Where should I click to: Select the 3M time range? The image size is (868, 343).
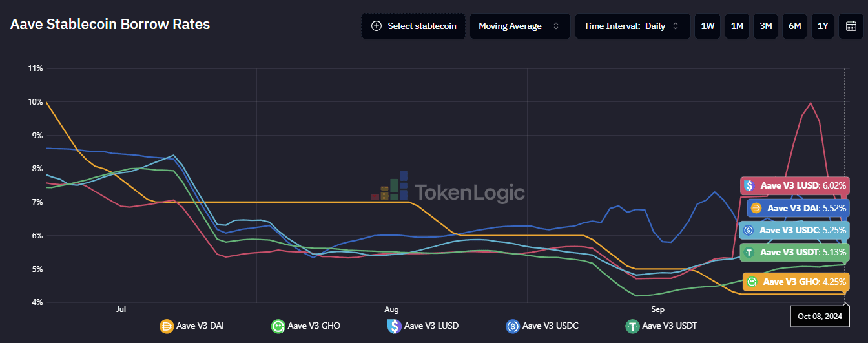766,26
